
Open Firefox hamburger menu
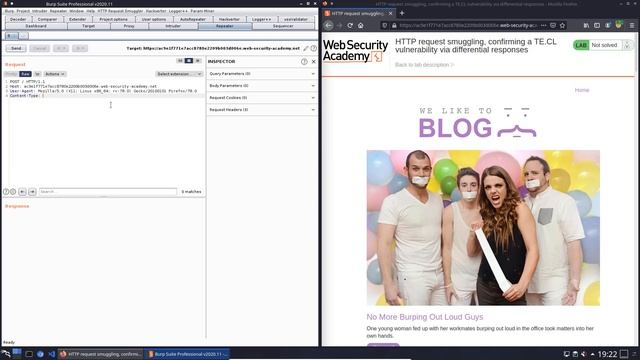pyautogui.click(x=632, y=25)
